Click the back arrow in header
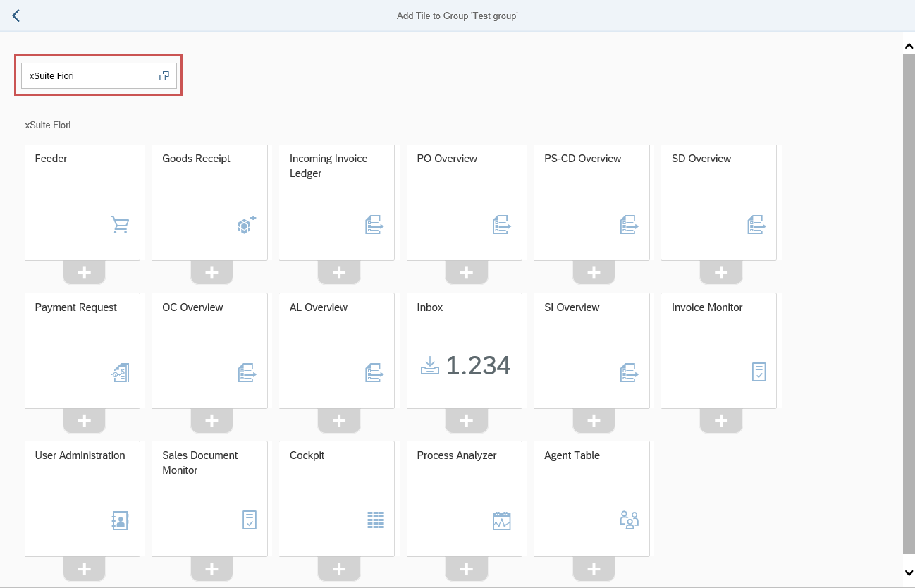The image size is (915, 588). tap(16, 16)
